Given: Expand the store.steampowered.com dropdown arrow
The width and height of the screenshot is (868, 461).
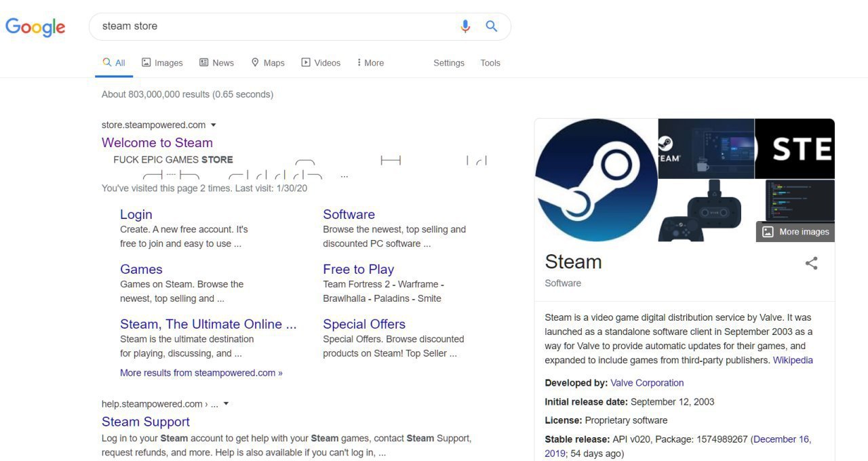Looking at the screenshot, I should pyautogui.click(x=213, y=125).
